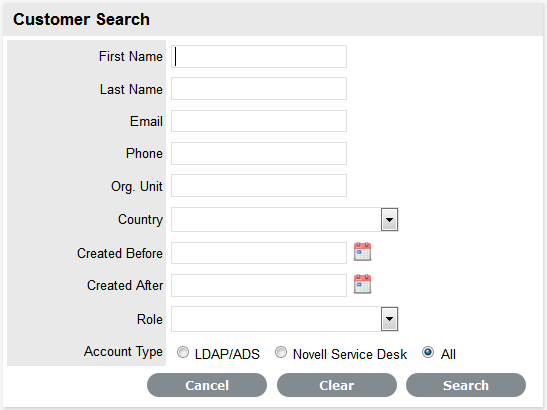This screenshot has width=547, height=410.
Task: Select the Novell Service Desk account type
Action: coord(281,352)
